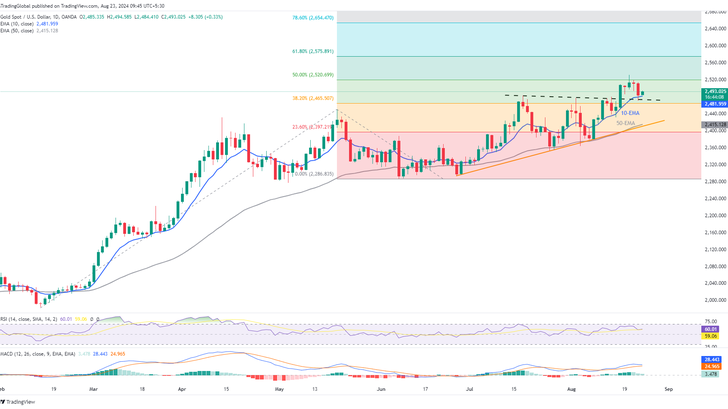The width and height of the screenshot is (728, 409).
Task: Select the EMA (50, close) legend entry
Action: click(17, 31)
